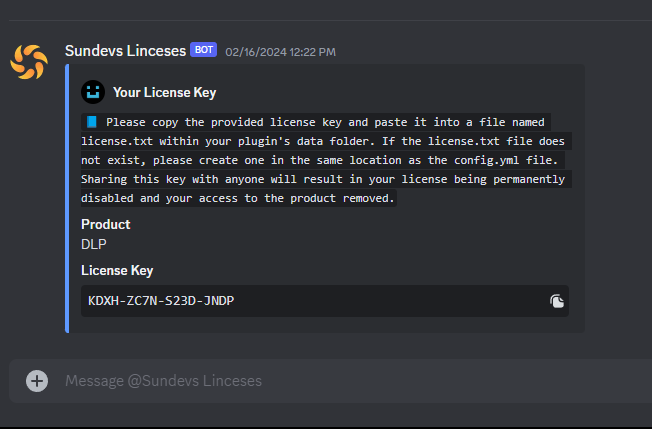Click the "Your License Key" embed title
Viewport: 652px width, 429px height.
pyautogui.click(x=164, y=92)
